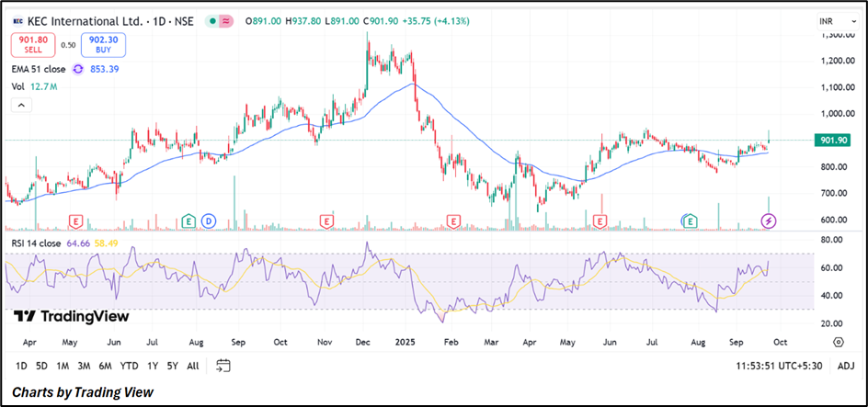Viewport: 868px width, 407px height.
Task: Open the INR currency dropdown
Action: tap(838, 22)
